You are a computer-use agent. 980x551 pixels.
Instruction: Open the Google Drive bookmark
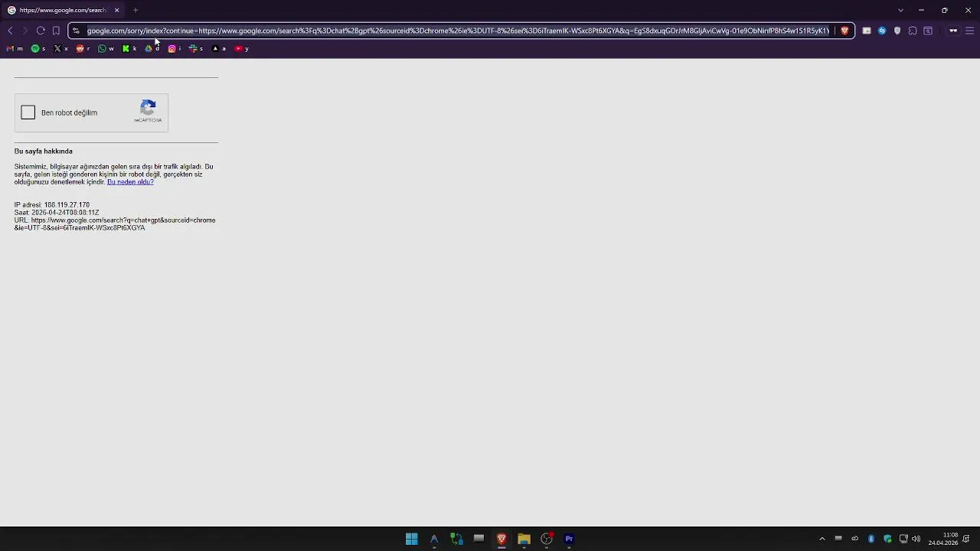click(152, 48)
